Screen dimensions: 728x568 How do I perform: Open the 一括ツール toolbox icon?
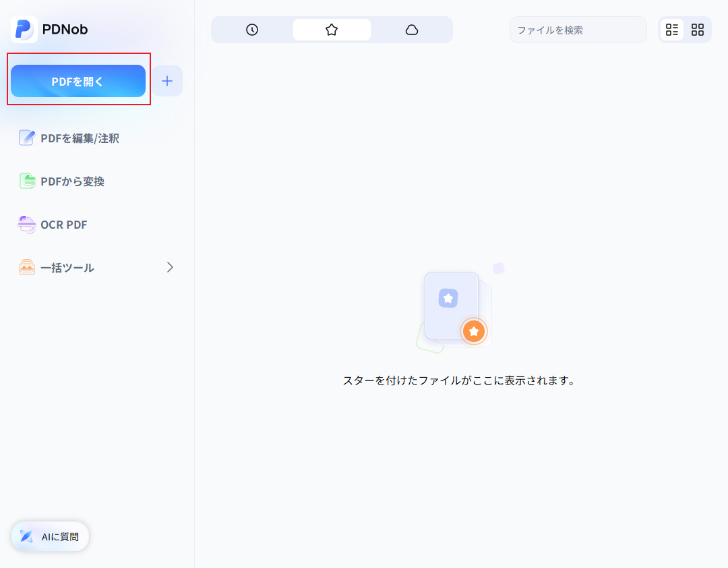(27, 267)
